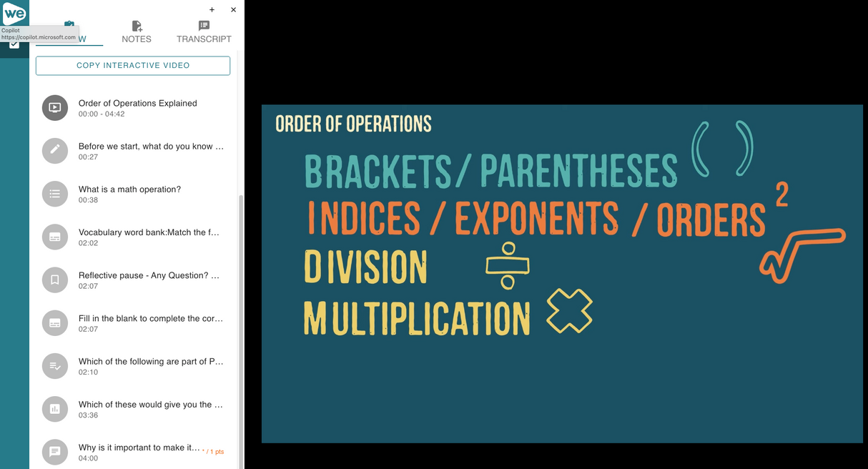Open the Transcript tab
868x469 pixels.
[204, 32]
